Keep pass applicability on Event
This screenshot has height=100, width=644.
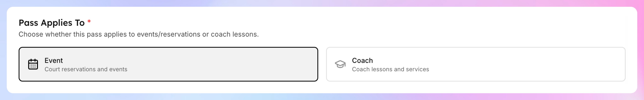coord(168,64)
